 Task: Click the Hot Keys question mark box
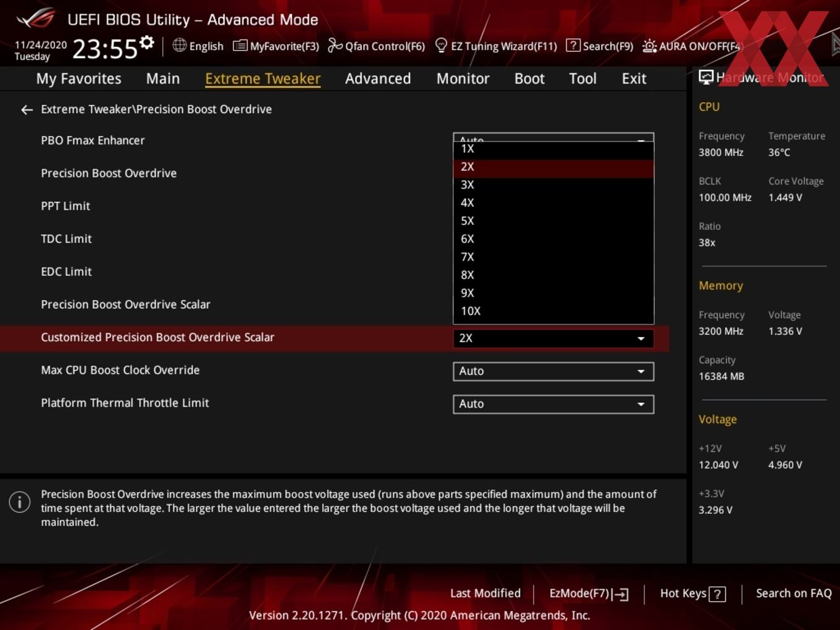pyautogui.click(x=717, y=594)
